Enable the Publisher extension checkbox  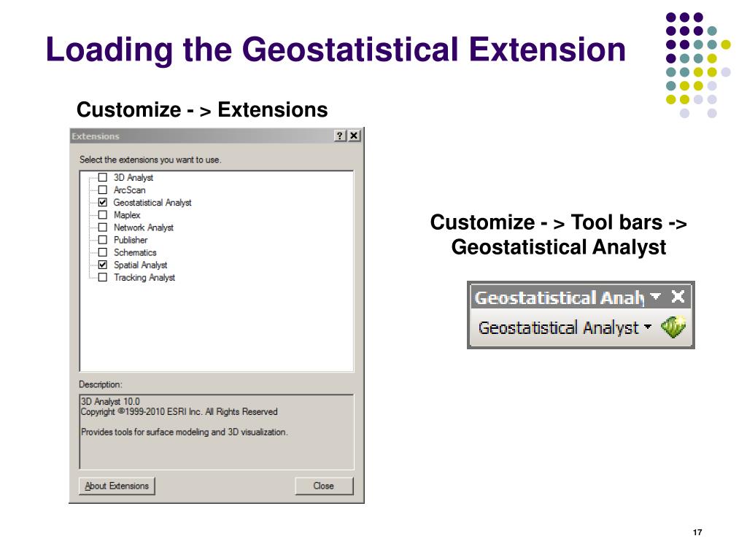[x=102, y=239]
